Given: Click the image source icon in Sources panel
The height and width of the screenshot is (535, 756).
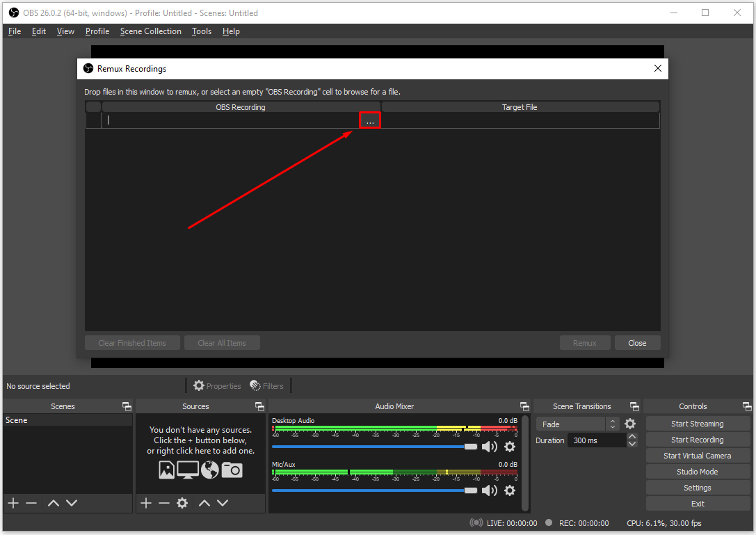Looking at the screenshot, I should (166, 470).
